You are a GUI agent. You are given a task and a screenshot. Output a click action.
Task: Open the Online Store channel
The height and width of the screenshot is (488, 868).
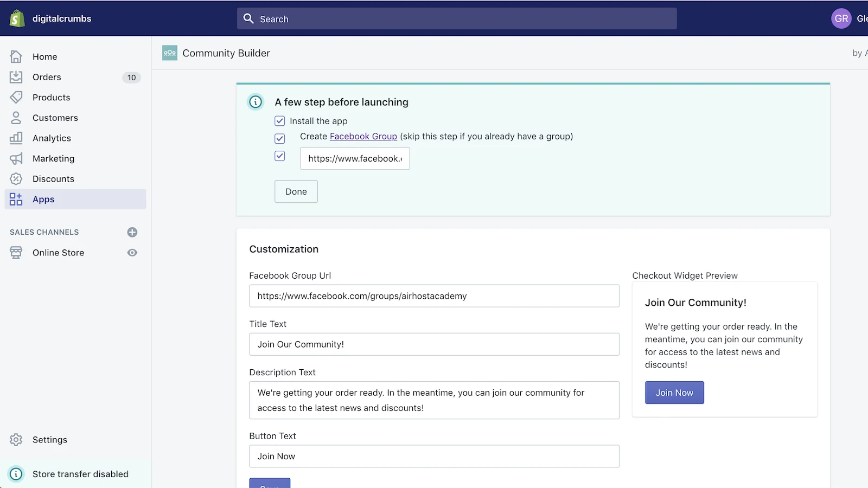tap(58, 253)
